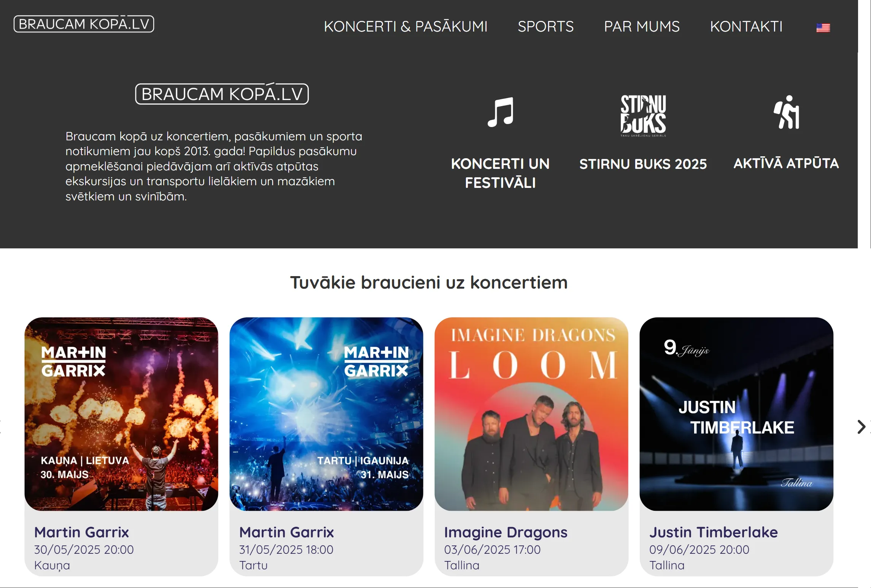Click the Stirnu Buks logo icon
Screen dimensions: 871x588
point(643,116)
